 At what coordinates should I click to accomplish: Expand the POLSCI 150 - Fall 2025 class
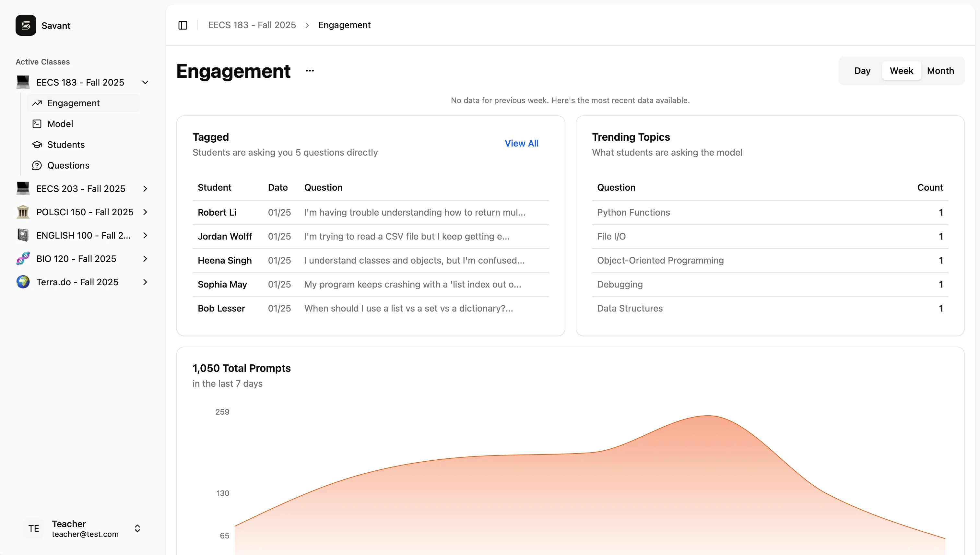click(145, 212)
